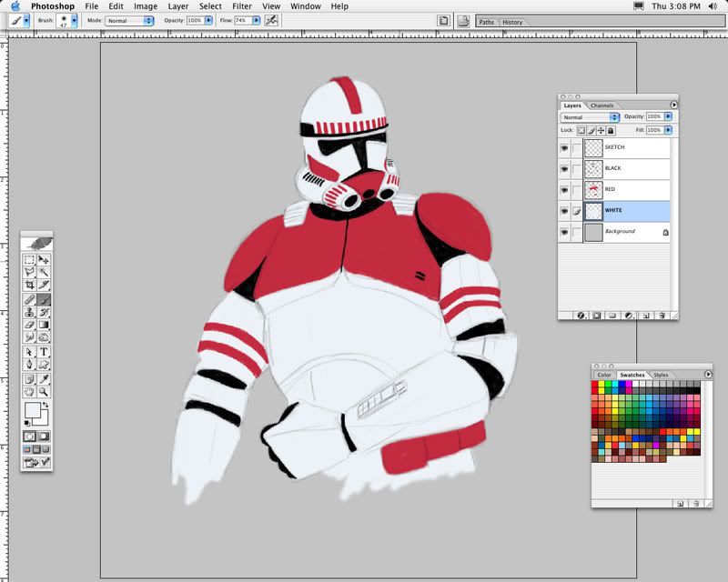Swap foreground and background colors

(x=45, y=406)
